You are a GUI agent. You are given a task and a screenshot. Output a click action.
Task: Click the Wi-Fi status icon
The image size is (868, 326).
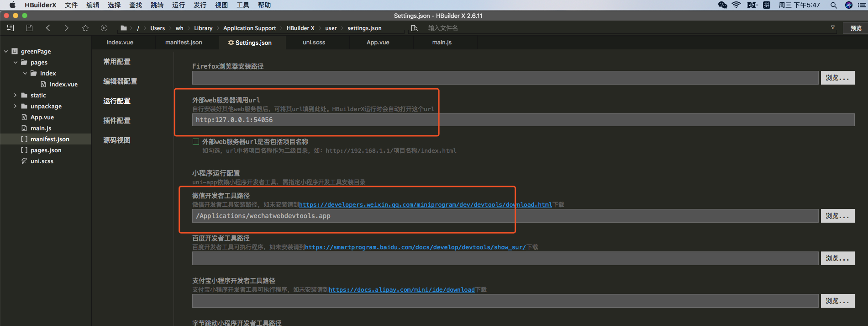click(x=736, y=5)
